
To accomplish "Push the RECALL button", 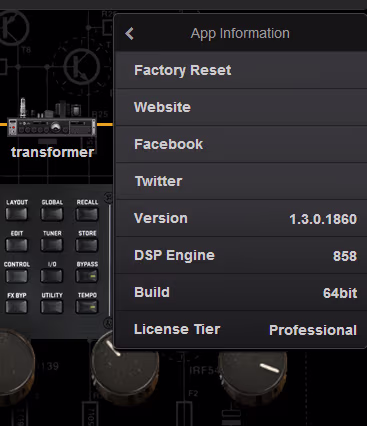I will click(x=87, y=214).
